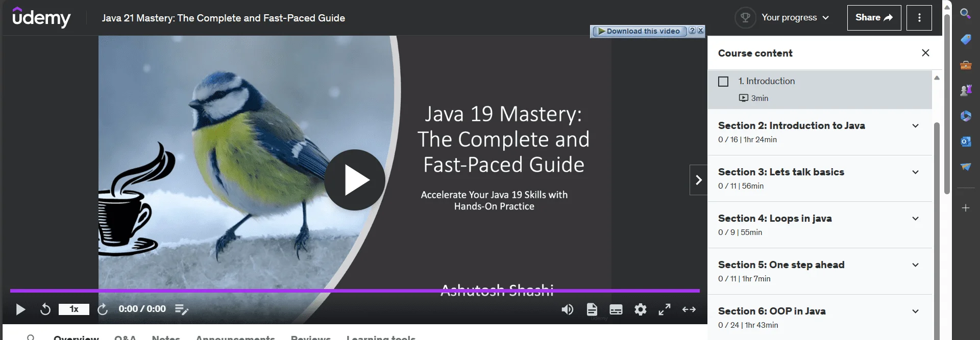Click the course content panel scrollbar

click(x=937, y=231)
